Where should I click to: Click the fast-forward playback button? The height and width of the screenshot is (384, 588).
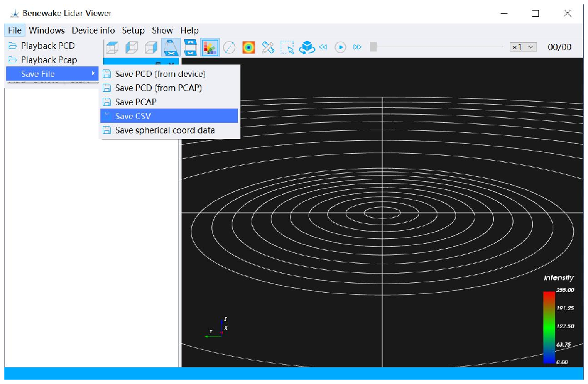click(358, 47)
